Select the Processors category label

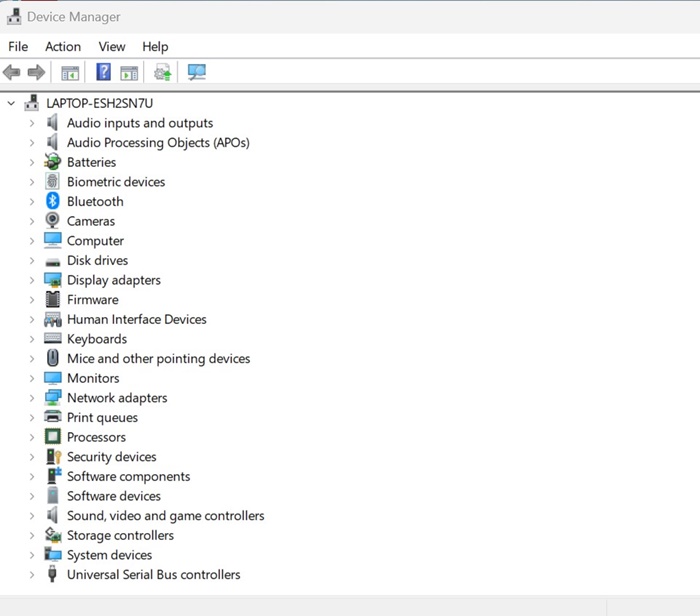click(x=96, y=437)
